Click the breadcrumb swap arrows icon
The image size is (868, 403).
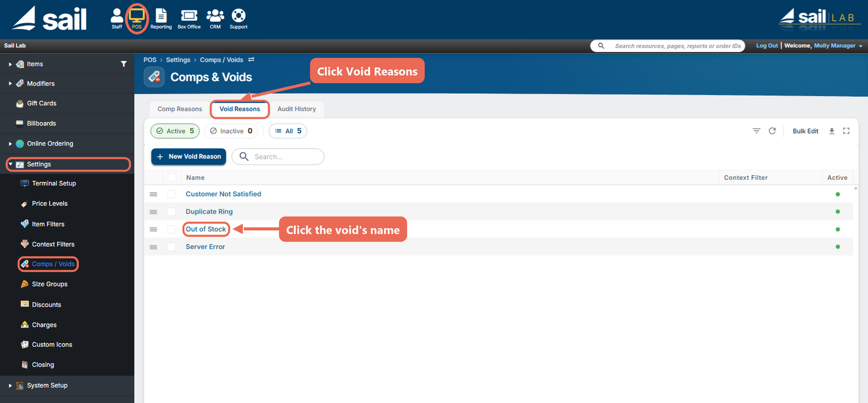[251, 60]
